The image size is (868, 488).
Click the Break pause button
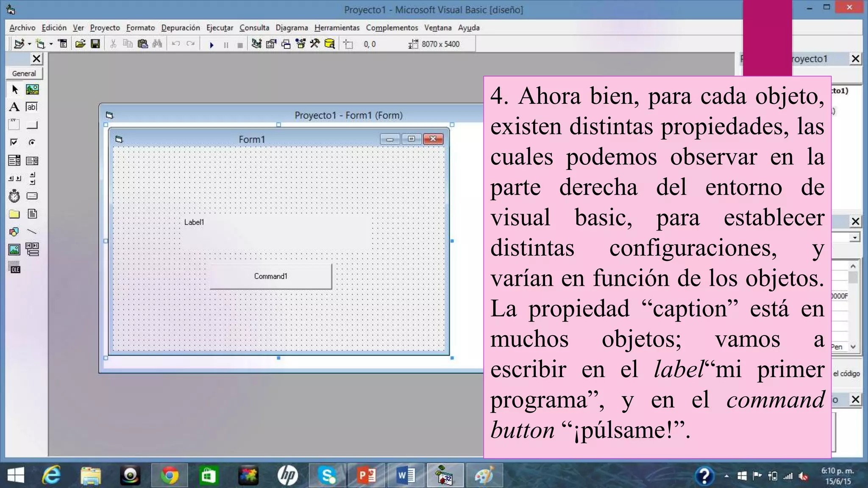pos(226,44)
